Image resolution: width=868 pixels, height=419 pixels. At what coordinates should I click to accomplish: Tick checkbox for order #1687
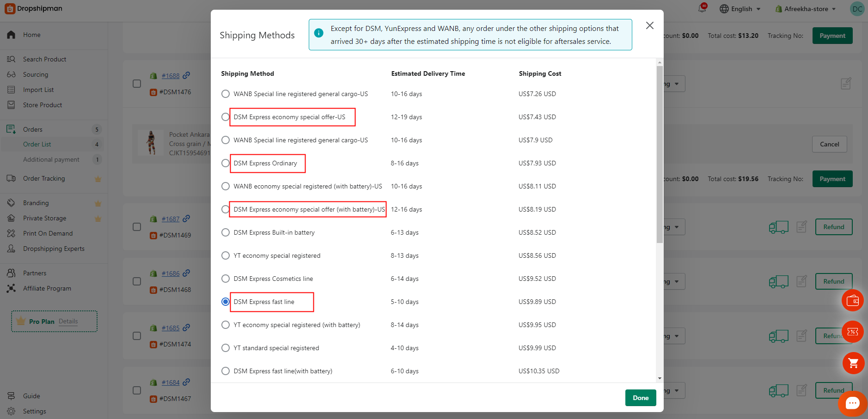pos(137,227)
